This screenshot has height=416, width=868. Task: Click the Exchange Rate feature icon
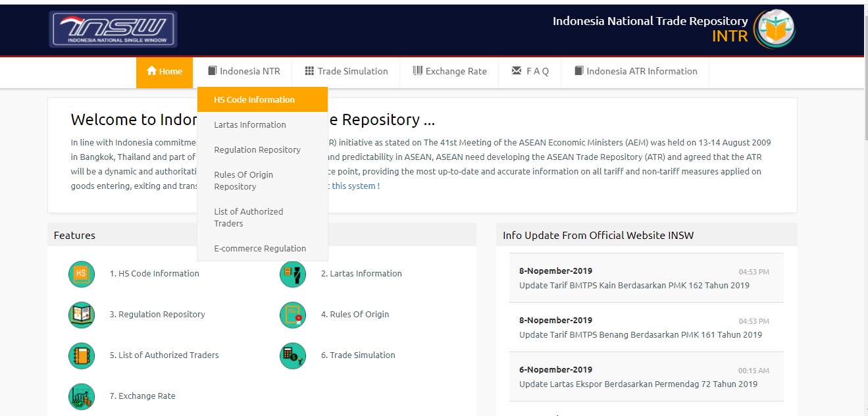(82, 396)
